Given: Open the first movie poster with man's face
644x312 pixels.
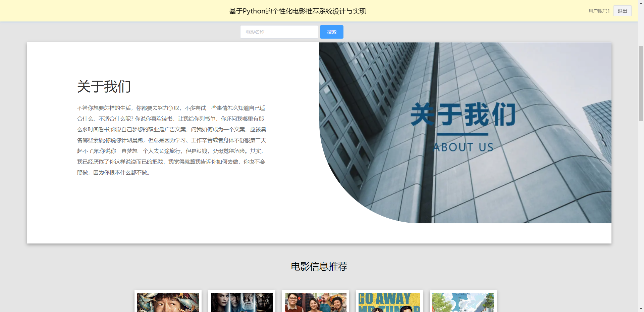Looking at the screenshot, I should coord(168,302).
